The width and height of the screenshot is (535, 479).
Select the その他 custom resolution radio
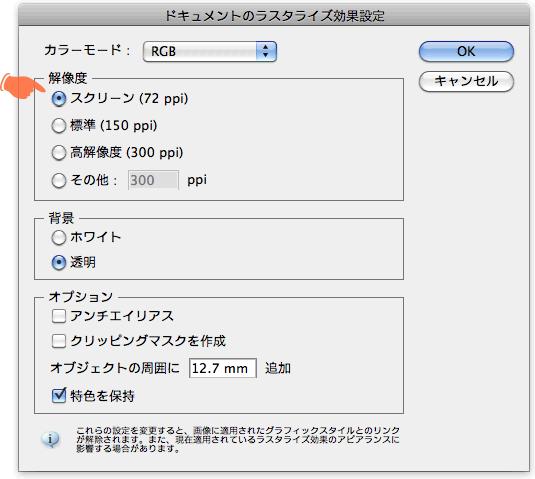(x=59, y=180)
